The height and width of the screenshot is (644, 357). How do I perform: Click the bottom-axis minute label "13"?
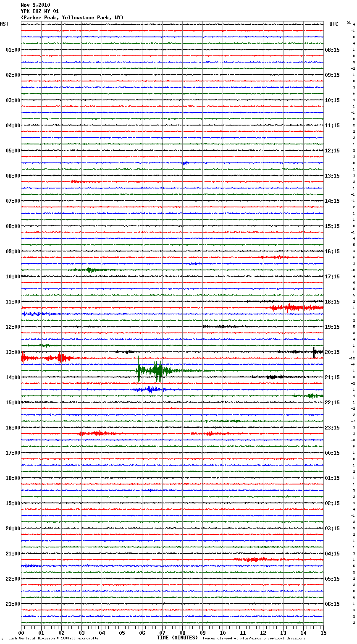(283, 633)
